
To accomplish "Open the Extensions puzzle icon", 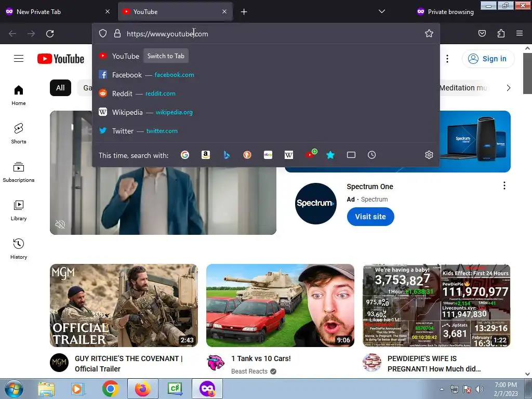I will (501, 33).
